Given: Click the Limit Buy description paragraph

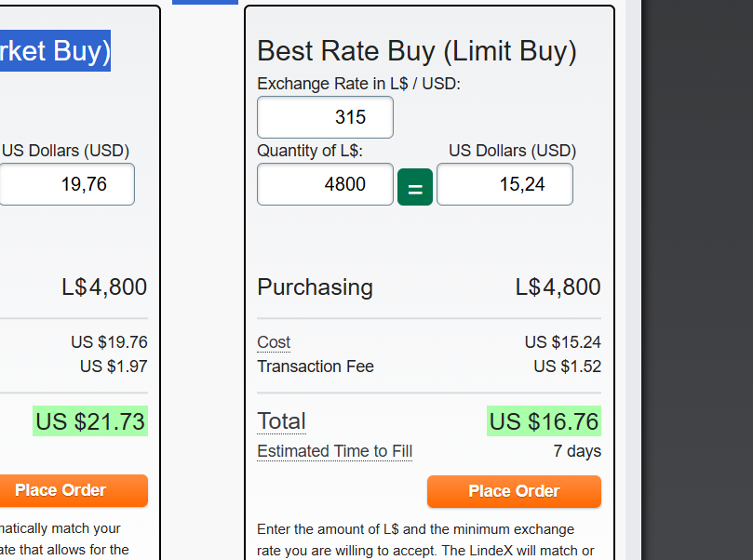Looking at the screenshot, I should (x=416, y=540).
